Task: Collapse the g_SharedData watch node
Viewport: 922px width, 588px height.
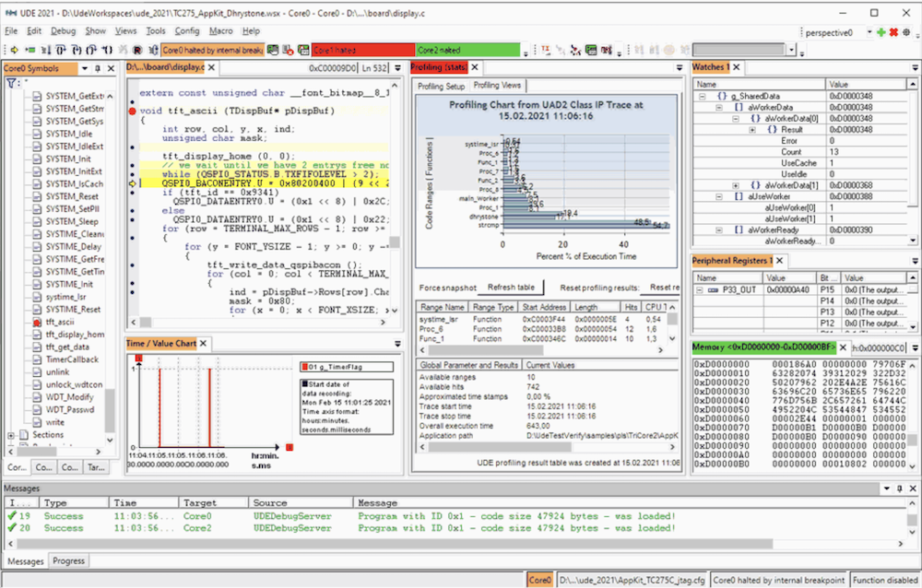Action: tap(701, 96)
